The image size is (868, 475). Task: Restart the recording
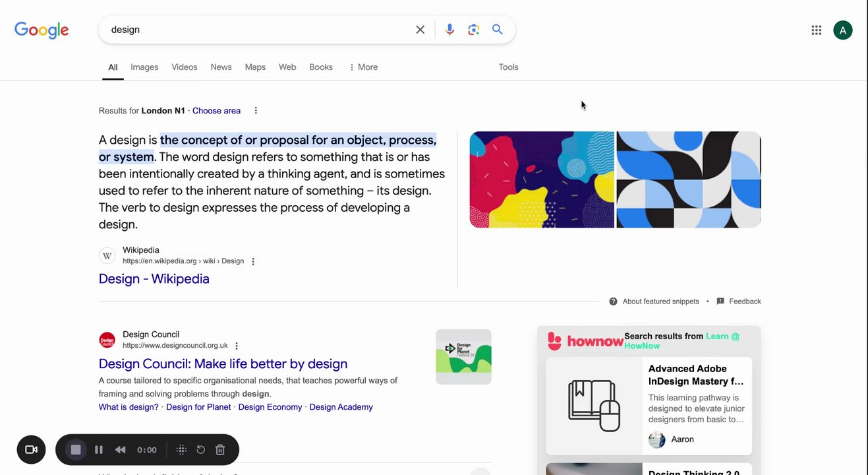[201, 450]
